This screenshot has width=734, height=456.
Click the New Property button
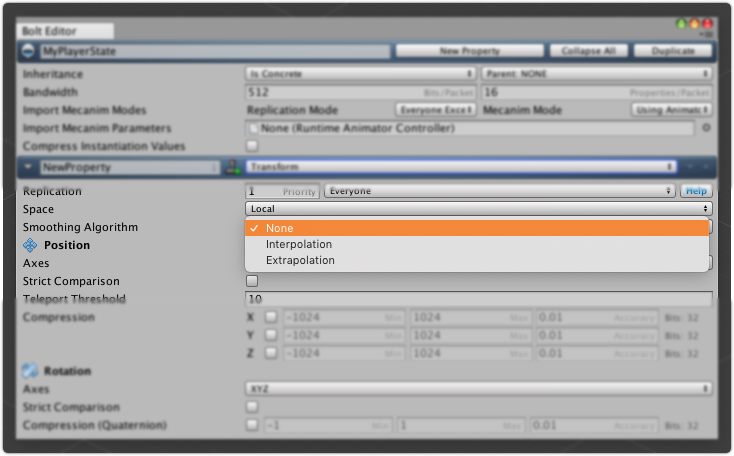(470, 51)
